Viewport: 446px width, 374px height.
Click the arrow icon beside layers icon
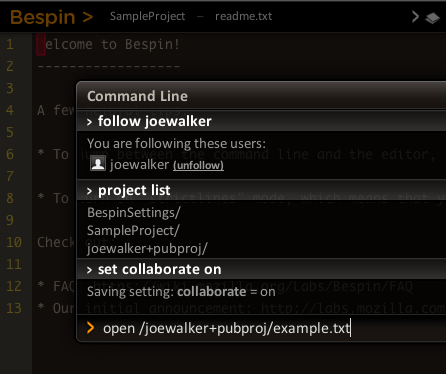[x=415, y=17]
